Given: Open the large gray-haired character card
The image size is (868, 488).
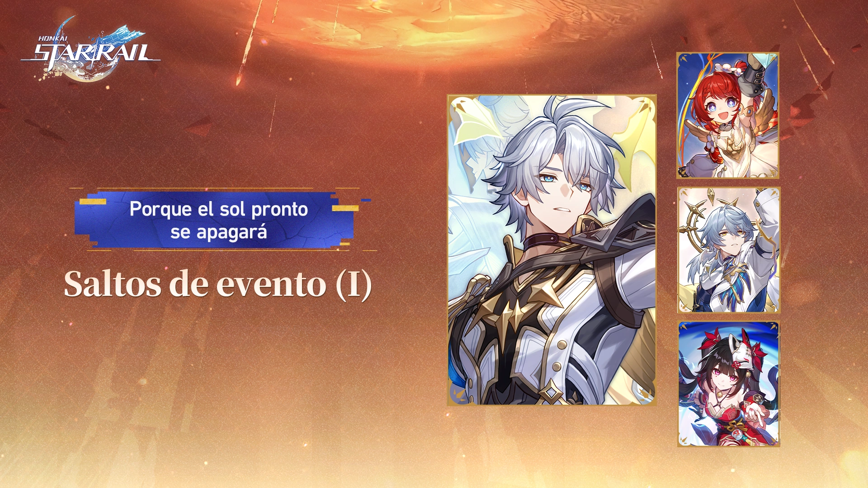Looking at the screenshot, I should coord(552,250).
